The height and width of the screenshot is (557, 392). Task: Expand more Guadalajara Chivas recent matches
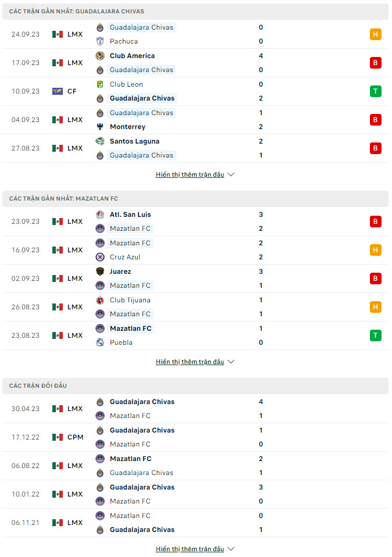pyautogui.click(x=195, y=174)
